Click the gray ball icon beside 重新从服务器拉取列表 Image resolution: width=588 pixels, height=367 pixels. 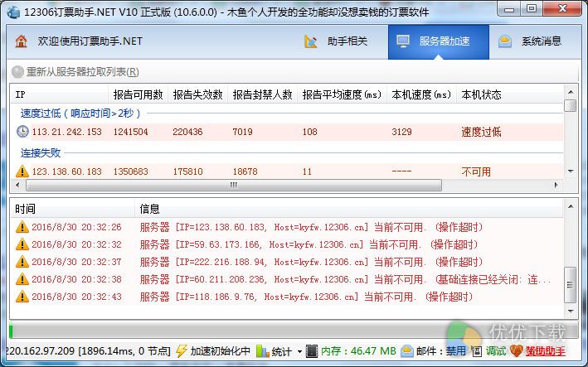point(17,71)
